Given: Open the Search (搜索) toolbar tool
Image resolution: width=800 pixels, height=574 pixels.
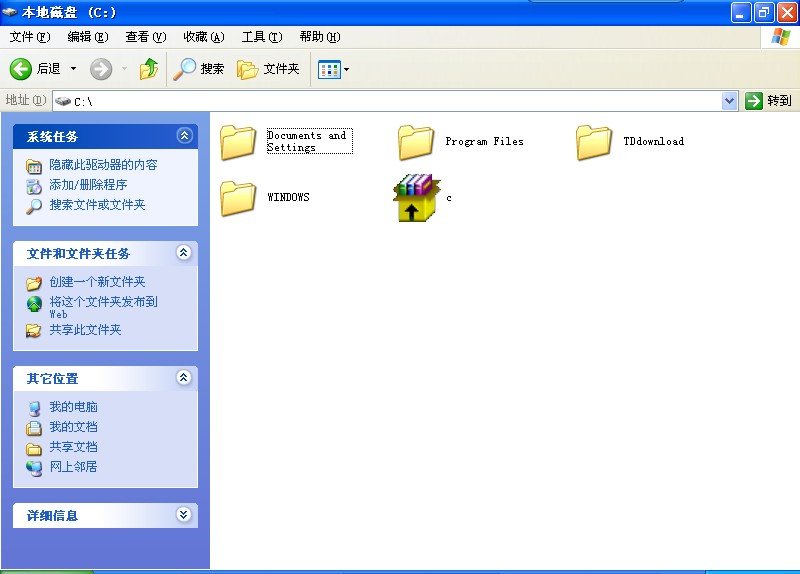Looking at the screenshot, I should [199, 69].
